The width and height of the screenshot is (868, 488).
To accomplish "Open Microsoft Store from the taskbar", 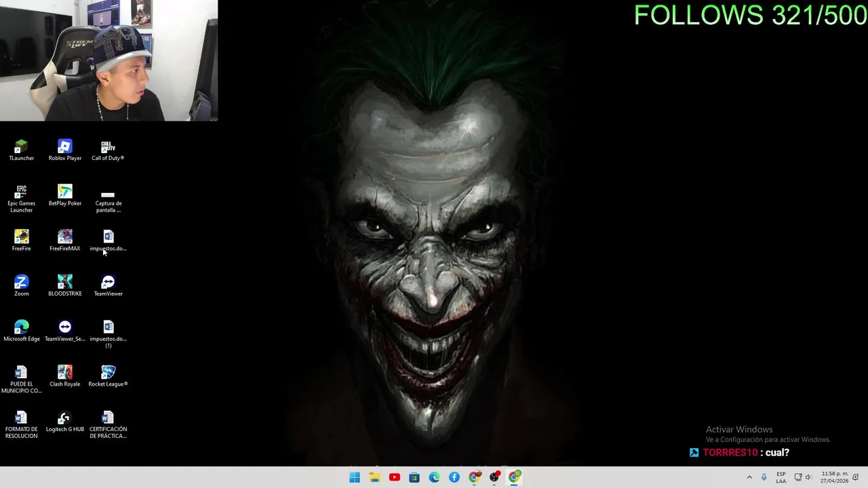I will click(414, 477).
